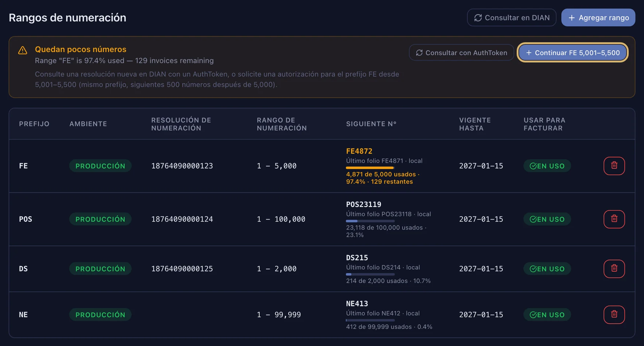Click the DS prefix cell
The height and width of the screenshot is (346, 644).
point(23,269)
